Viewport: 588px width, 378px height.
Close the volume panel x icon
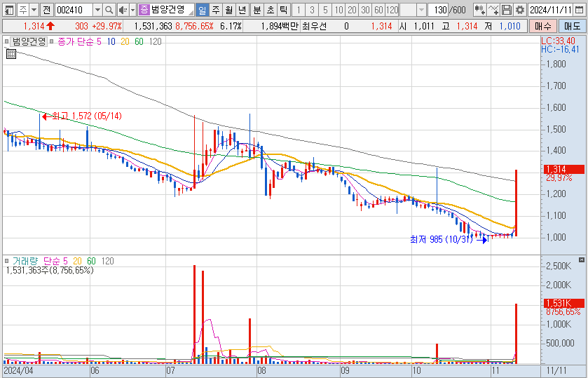pos(582,259)
